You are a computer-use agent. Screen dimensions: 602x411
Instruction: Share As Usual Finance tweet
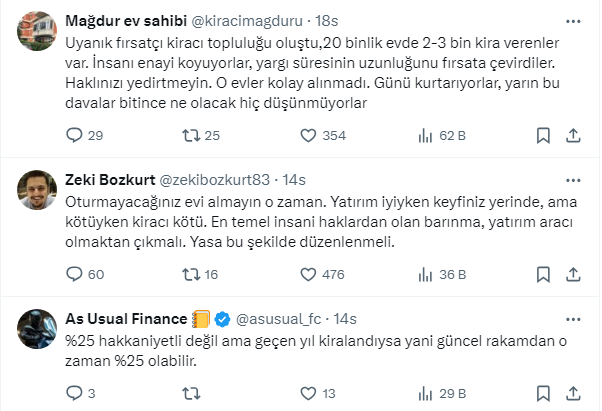click(x=576, y=393)
